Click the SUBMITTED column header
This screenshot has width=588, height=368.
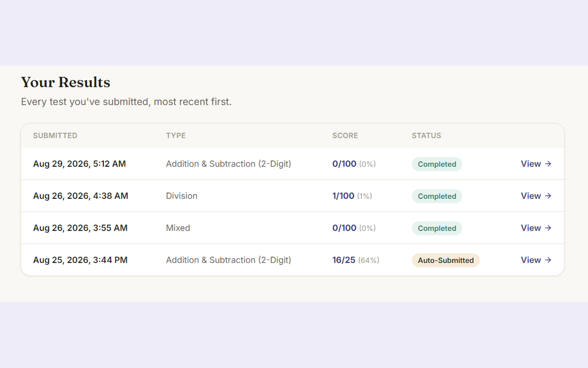(55, 135)
